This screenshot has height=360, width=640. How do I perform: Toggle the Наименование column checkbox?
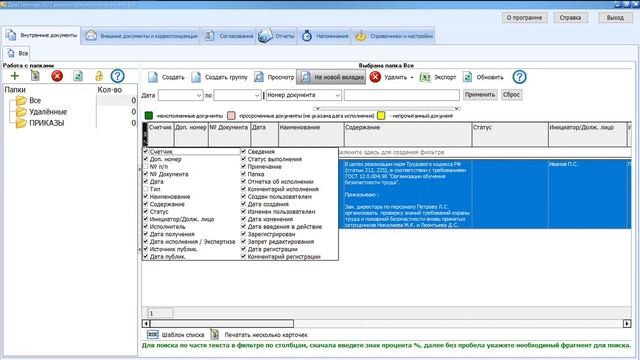[x=146, y=196]
